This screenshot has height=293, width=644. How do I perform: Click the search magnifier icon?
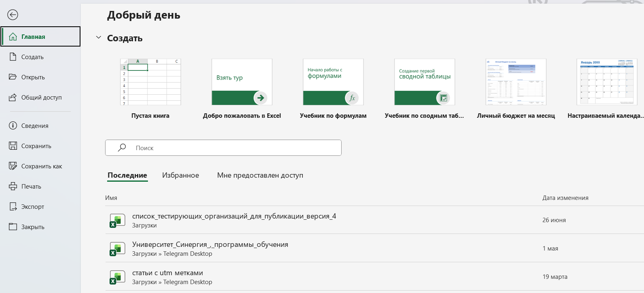pyautogui.click(x=122, y=148)
